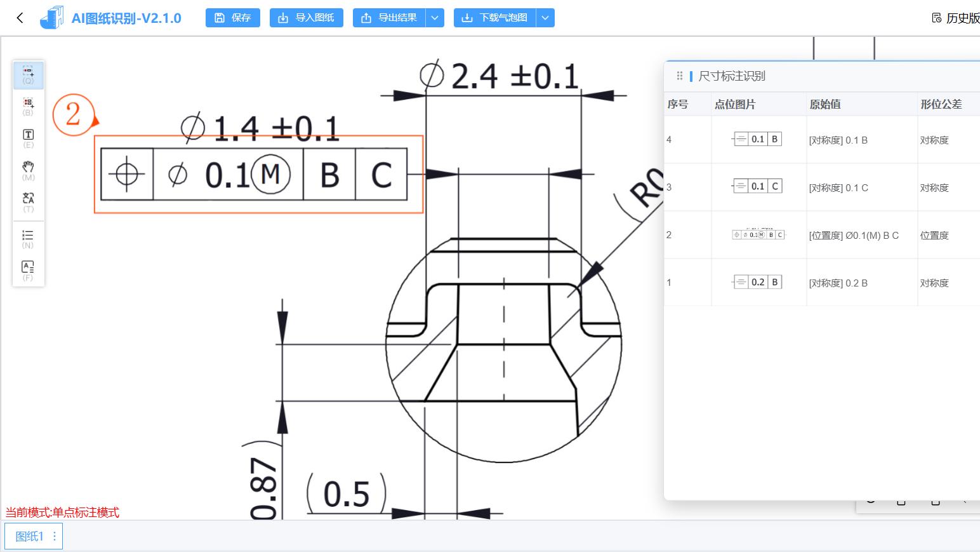Image resolution: width=980 pixels, height=552 pixels.
Task: Click serial number 3 in the table
Action: (x=669, y=187)
